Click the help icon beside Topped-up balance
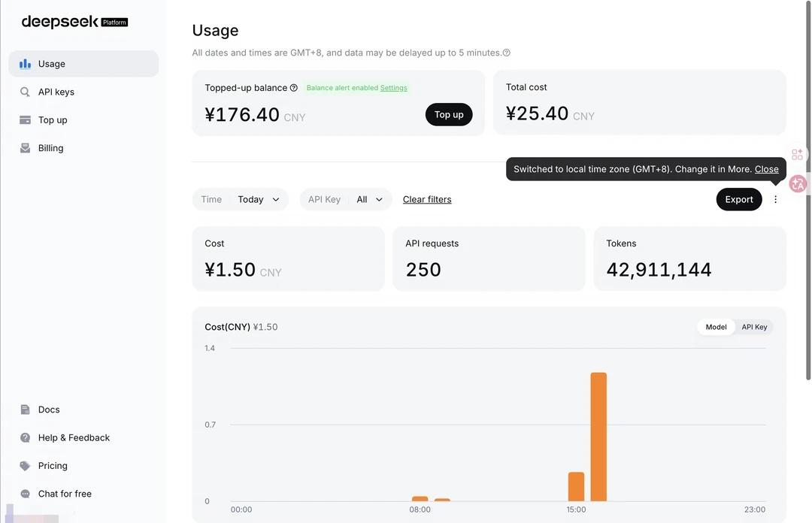The image size is (812, 523). pyautogui.click(x=294, y=87)
